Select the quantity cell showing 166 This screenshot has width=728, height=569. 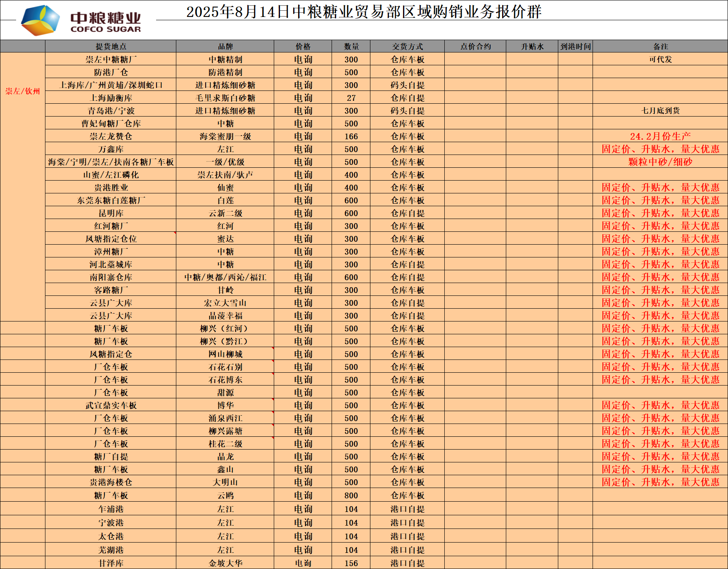click(351, 136)
